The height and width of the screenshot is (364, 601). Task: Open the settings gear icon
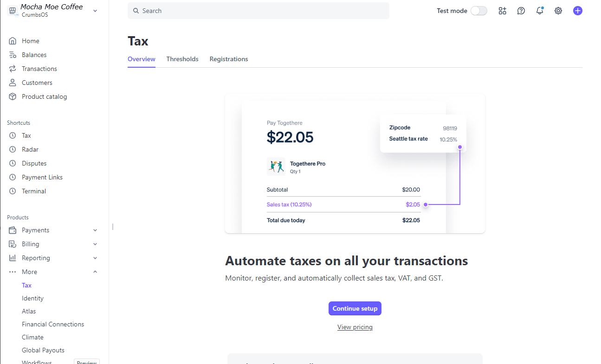click(x=558, y=11)
